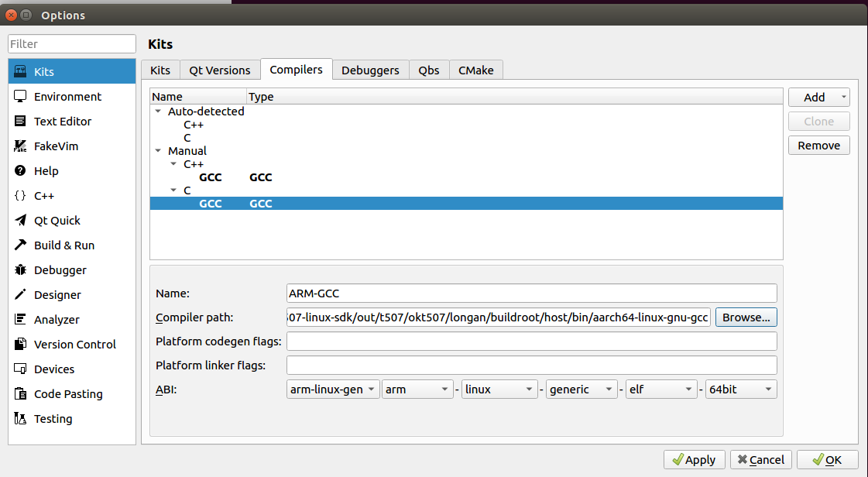Click the Debugger bug icon

click(x=20, y=269)
